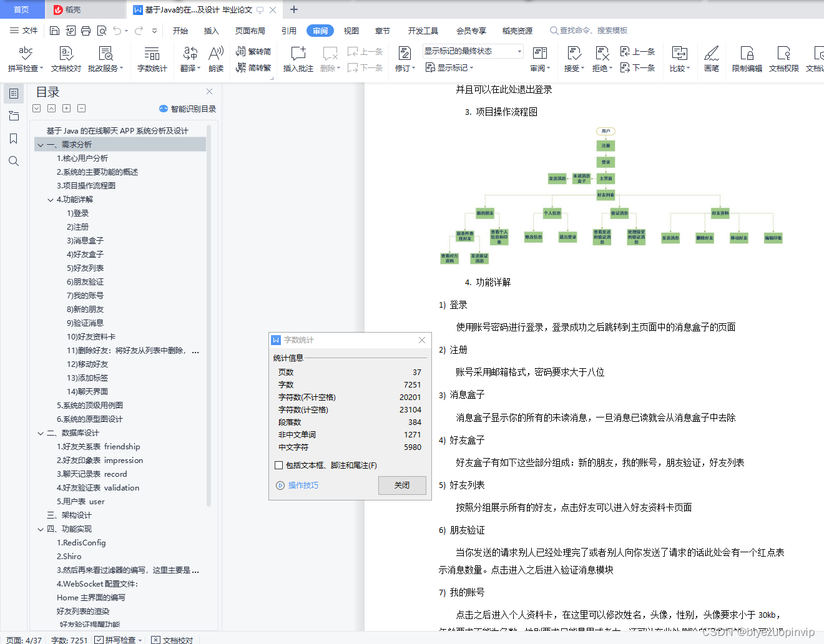
Task: Switch to the 开始 ribbon tab
Action: pos(180,31)
